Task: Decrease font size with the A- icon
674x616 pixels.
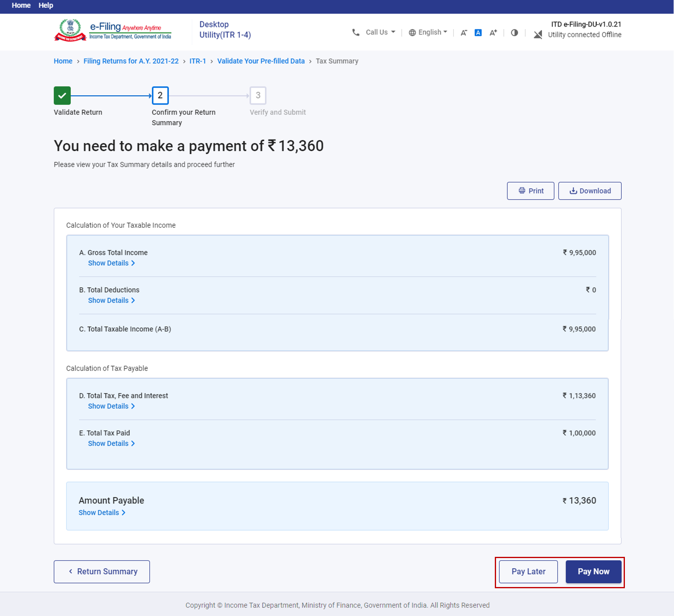Action: click(464, 33)
